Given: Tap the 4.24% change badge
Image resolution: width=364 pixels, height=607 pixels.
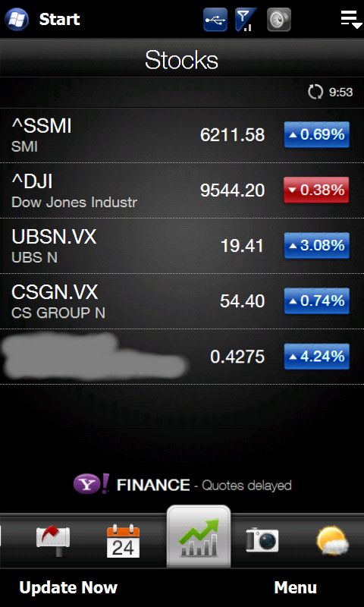Looking at the screenshot, I should pyautogui.click(x=316, y=357).
